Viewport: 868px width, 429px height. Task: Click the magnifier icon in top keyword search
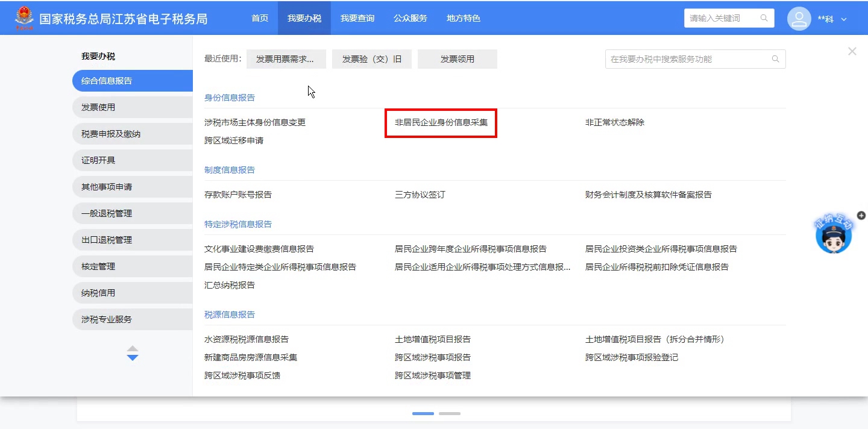764,18
